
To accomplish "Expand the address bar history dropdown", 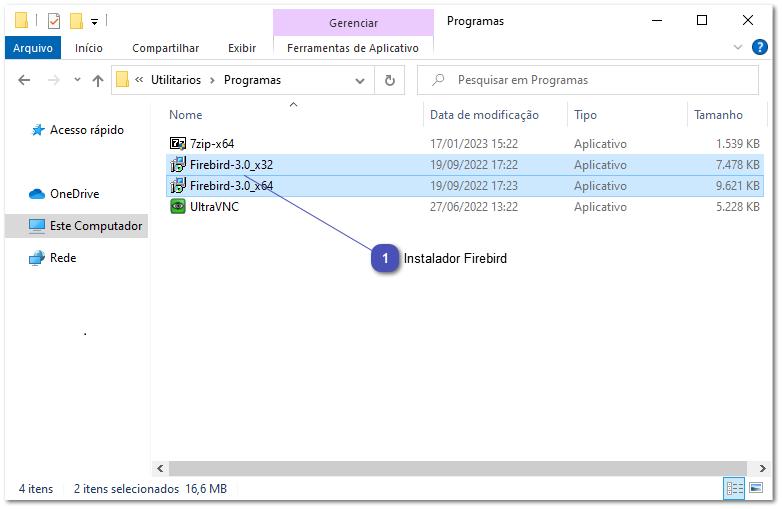I will click(360, 80).
